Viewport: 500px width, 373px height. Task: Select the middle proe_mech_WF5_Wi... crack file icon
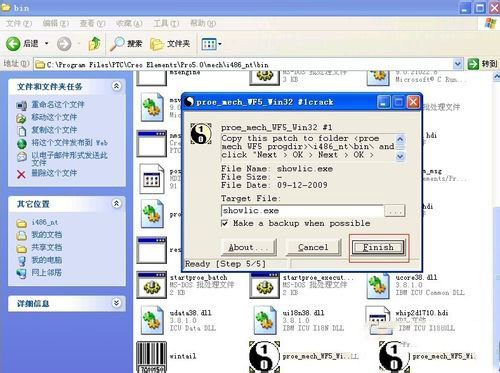tap(264, 357)
